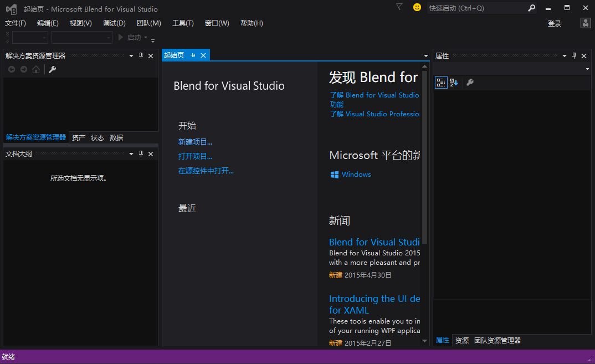Expand the object selector dropdown in 属性 panel
This screenshot has height=364, width=595.
(x=587, y=69)
